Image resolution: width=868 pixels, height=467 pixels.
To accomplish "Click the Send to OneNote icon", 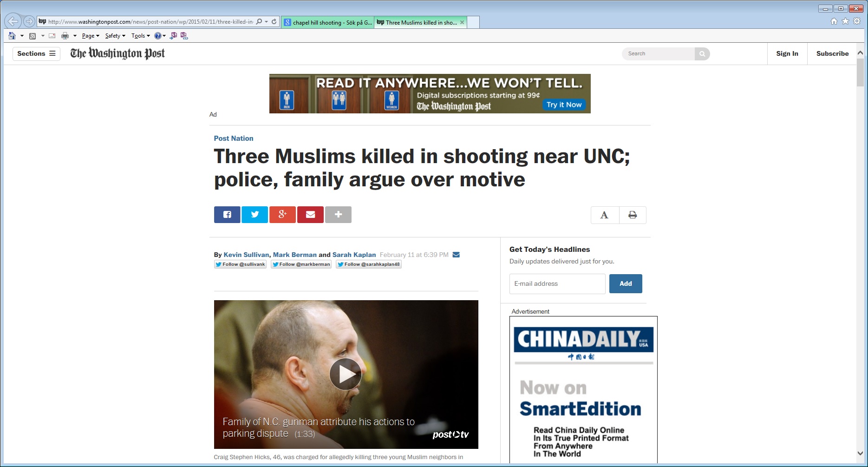I will pos(174,36).
